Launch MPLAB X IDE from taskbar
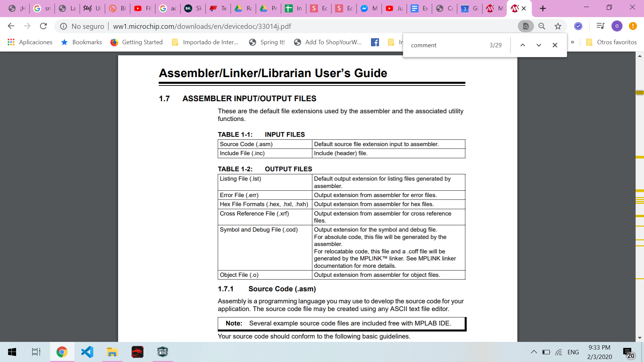This screenshot has width=644, height=362. [x=163, y=352]
